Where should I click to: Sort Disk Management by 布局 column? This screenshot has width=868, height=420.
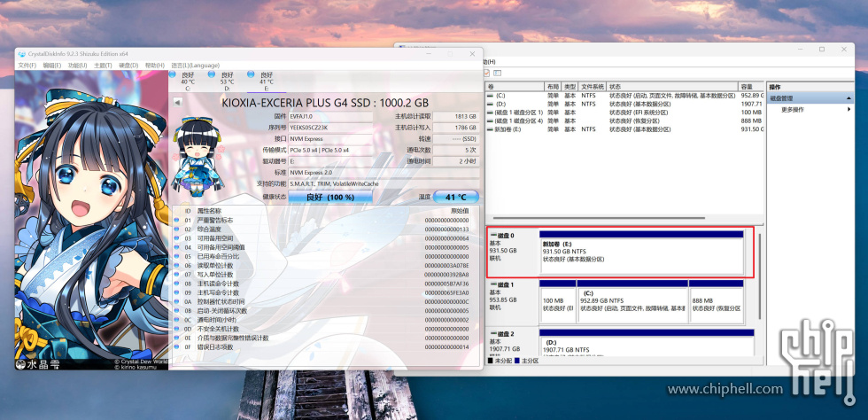pos(554,87)
